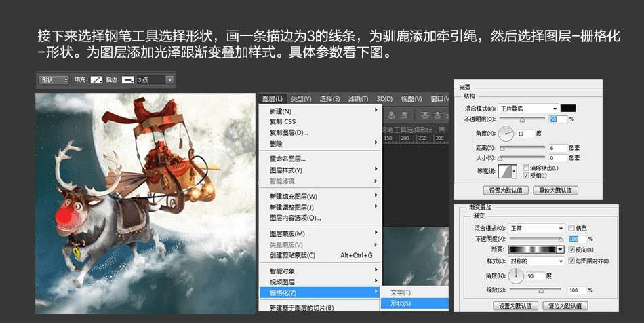
Task: Click the gradient angle field 90
Action: coord(536,276)
